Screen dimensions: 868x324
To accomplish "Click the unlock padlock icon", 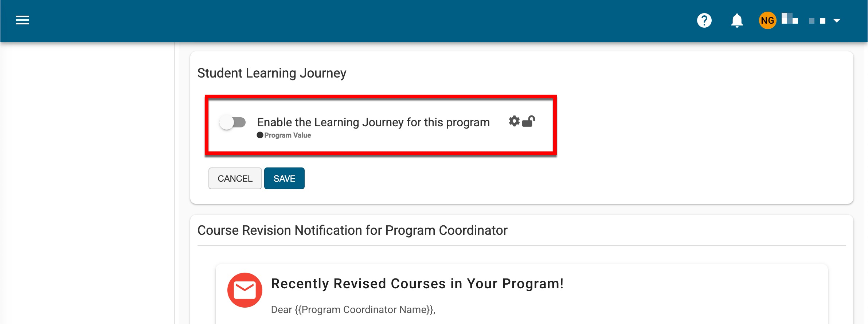I will pos(529,121).
